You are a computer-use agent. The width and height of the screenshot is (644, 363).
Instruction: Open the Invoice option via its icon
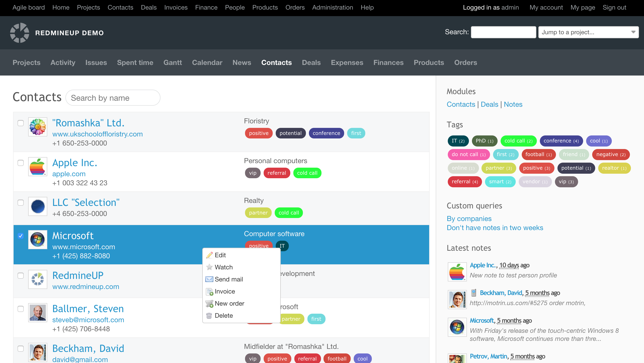coord(209,291)
